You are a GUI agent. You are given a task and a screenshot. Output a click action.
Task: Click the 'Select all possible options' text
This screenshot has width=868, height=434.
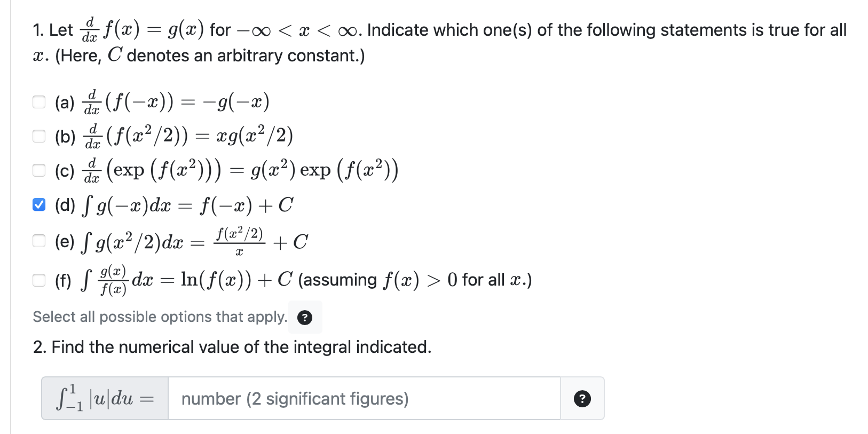click(159, 317)
